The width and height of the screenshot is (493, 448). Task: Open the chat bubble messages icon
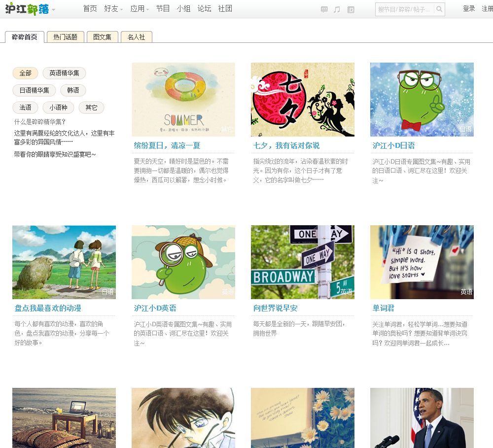click(x=324, y=9)
